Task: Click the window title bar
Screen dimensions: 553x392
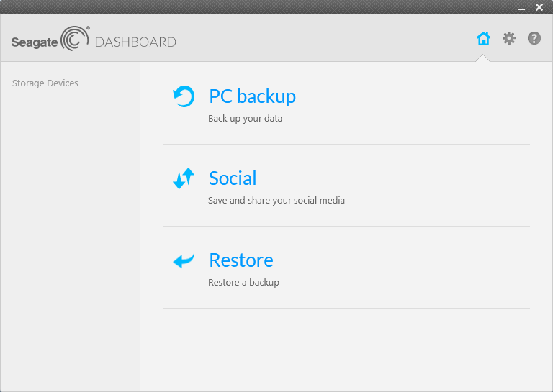Action: coord(251,7)
